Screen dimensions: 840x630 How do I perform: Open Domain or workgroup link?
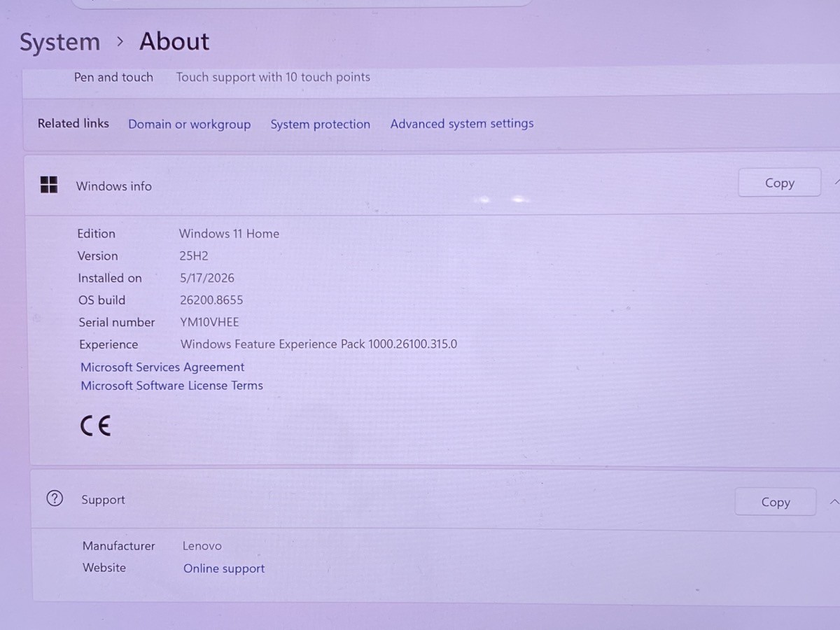coord(189,124)
